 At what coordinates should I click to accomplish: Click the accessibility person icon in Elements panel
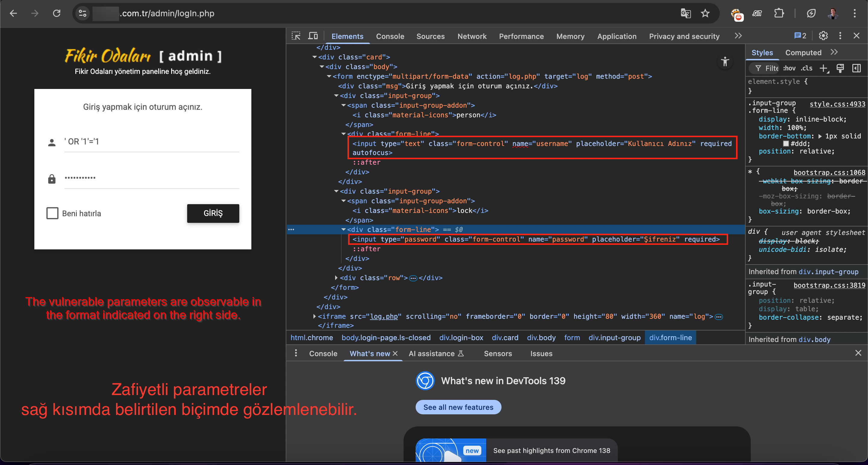725,62
